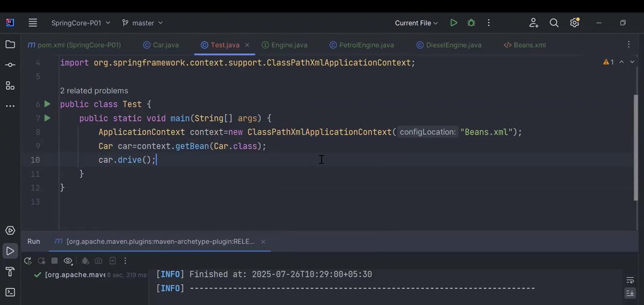Toggle the eye show-options button in Run toolbar
Viewport: 644px width, 305px height.
[x=68, y=261]
